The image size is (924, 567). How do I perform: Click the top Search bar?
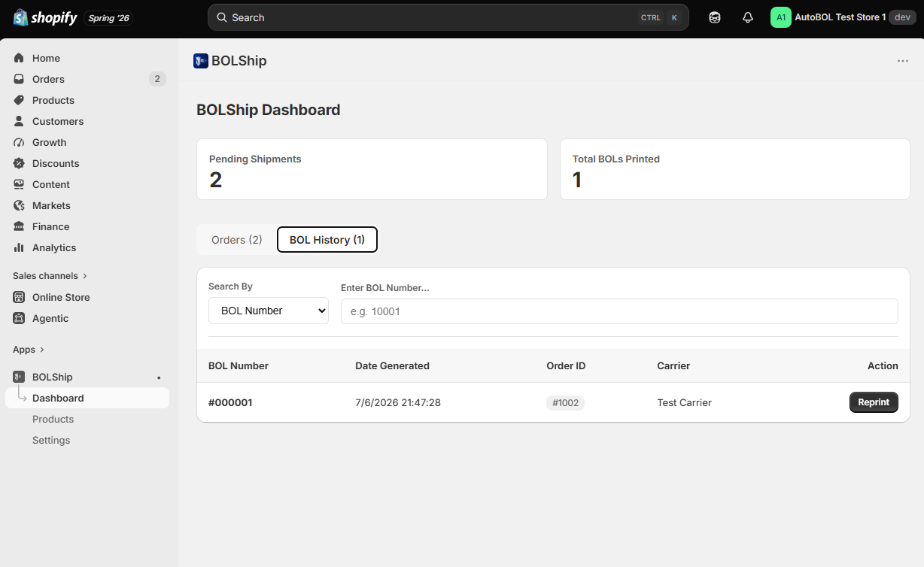click(x=448, y=17)
